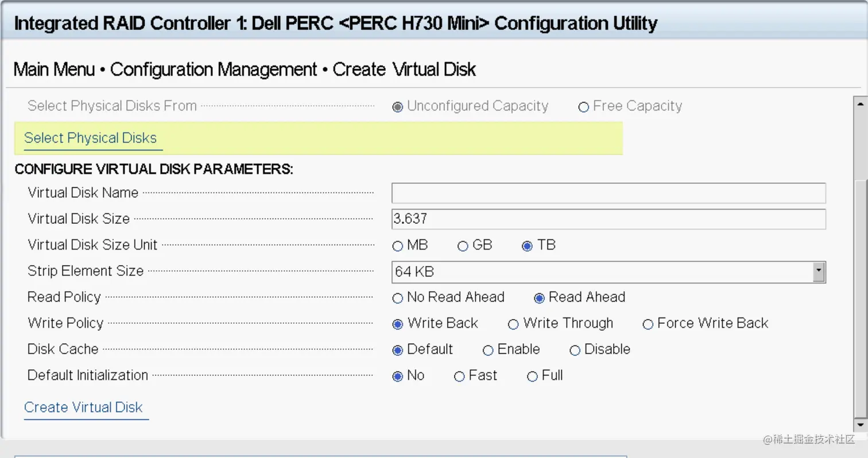868x458 pixels.
Task: Set Default Initialization to Full
Action: coord(532,377)
